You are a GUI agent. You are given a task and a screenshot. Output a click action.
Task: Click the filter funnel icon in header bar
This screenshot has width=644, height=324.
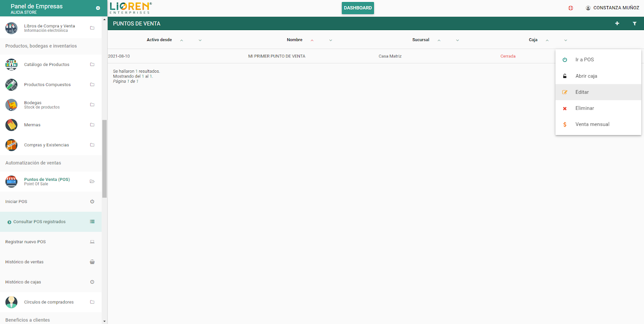[634, 23]
